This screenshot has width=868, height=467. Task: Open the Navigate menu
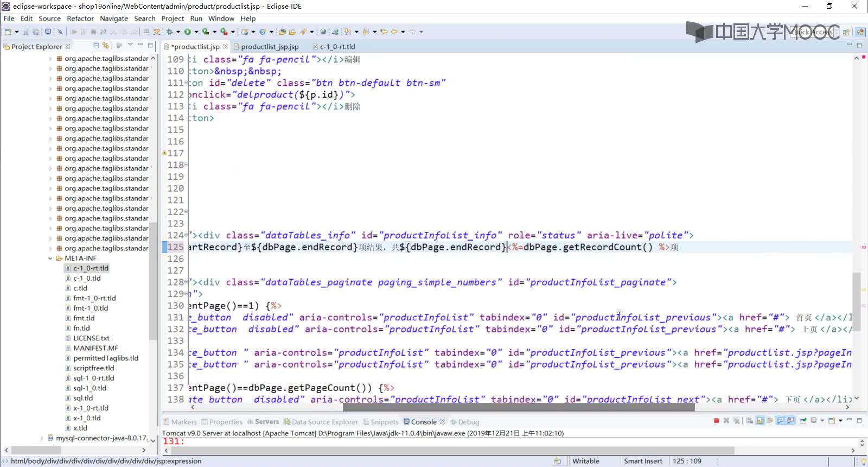coord(114,18)
